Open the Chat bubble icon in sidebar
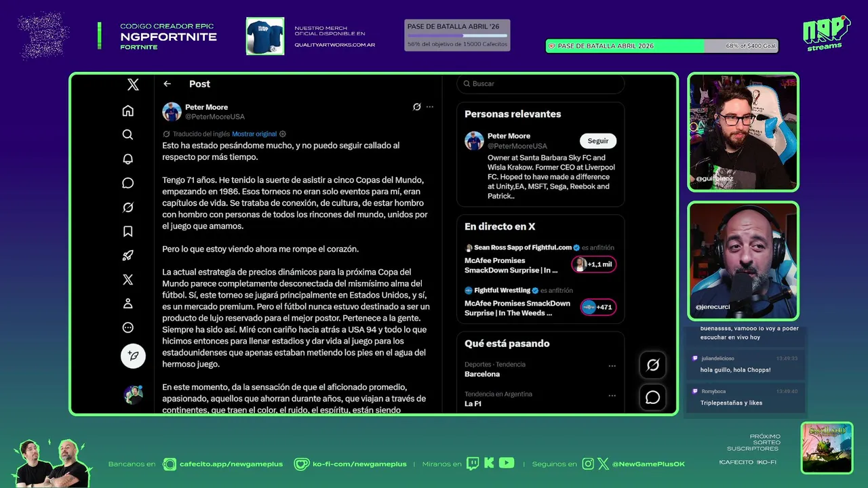 coord(127,183)
